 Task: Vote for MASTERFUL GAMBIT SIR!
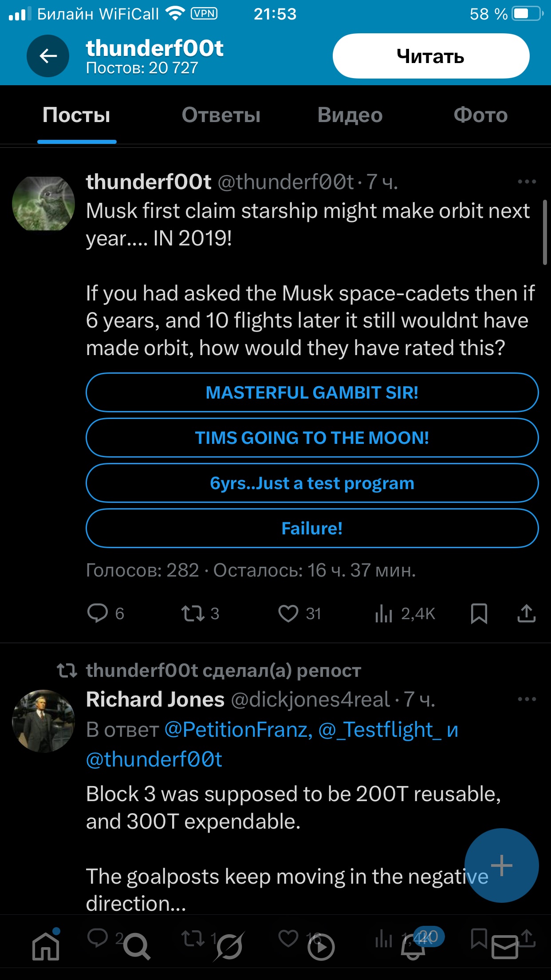click(x=312, y=393)
